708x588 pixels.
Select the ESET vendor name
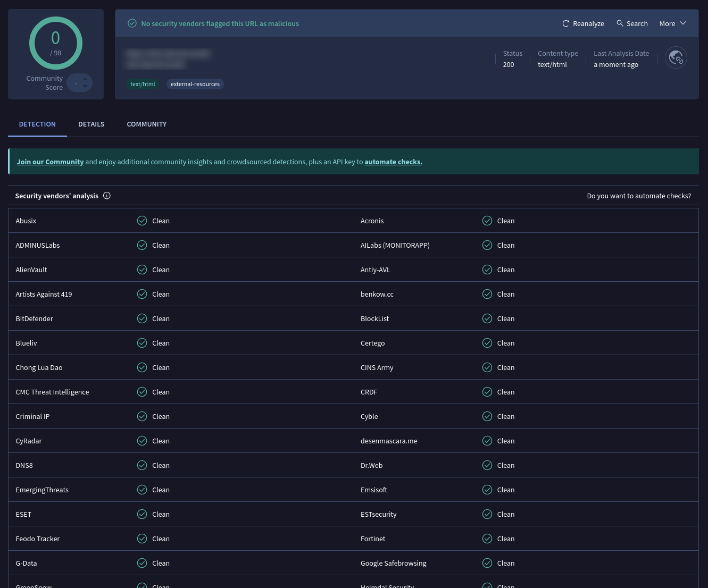click(23, 514)
